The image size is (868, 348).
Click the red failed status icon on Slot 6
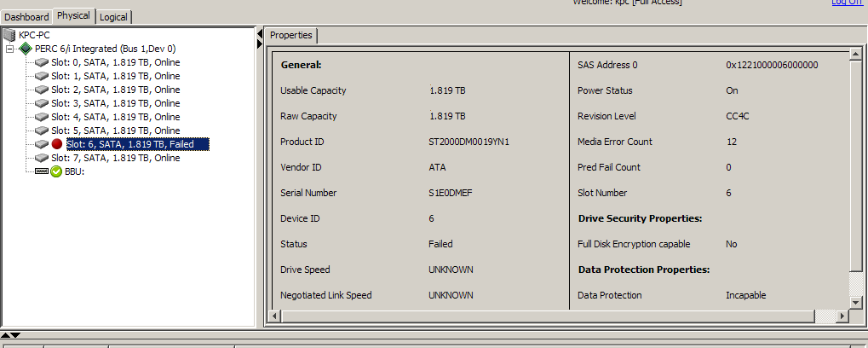57,144
